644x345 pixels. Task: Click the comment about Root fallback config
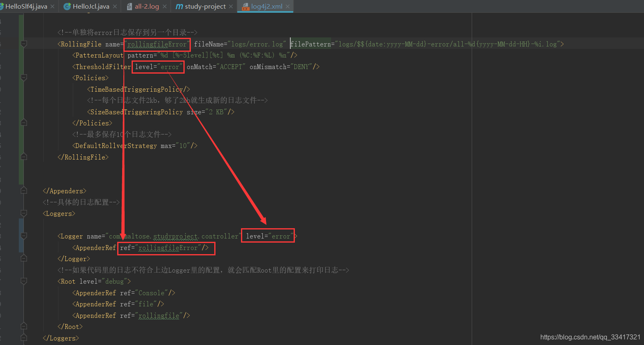pos(203,270)
